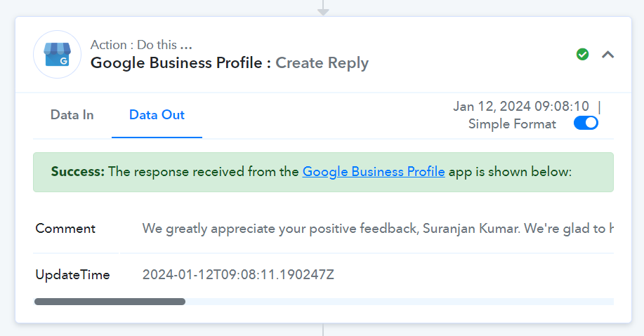This screenshot has height=336, width=644.
Task: Click the connector line below the action card
Action: (323, 330)
